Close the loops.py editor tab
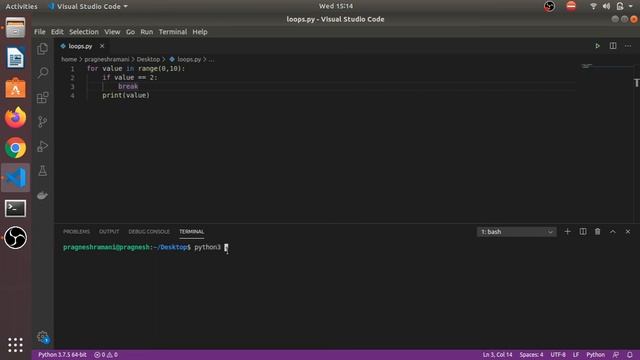640x360 pixels. (x=102, y=46)
